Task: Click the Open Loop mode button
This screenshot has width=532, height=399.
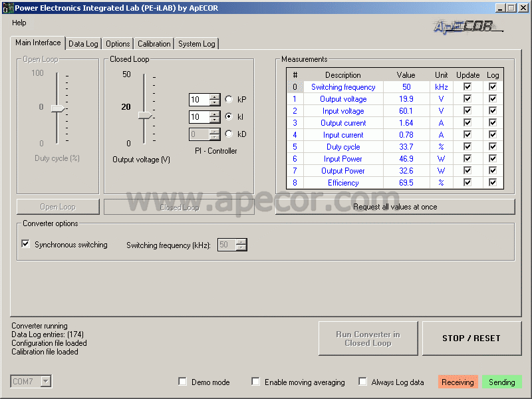Action: pyautogui.click(x=58, y=207)
